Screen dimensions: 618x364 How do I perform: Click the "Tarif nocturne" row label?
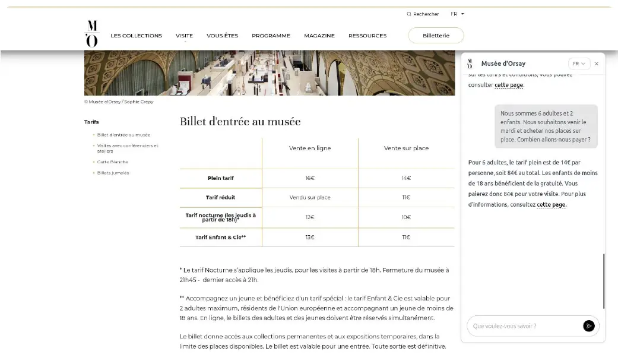tap(221, 217)
